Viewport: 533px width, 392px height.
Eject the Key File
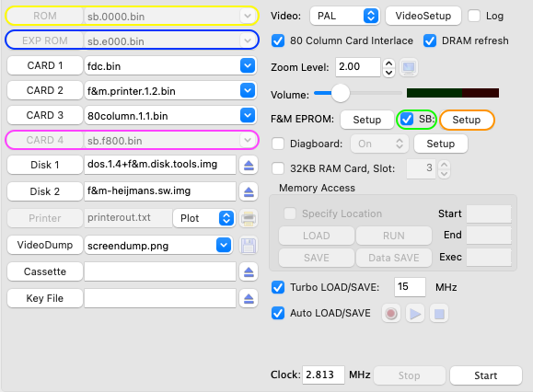click(x=249, y=298)
